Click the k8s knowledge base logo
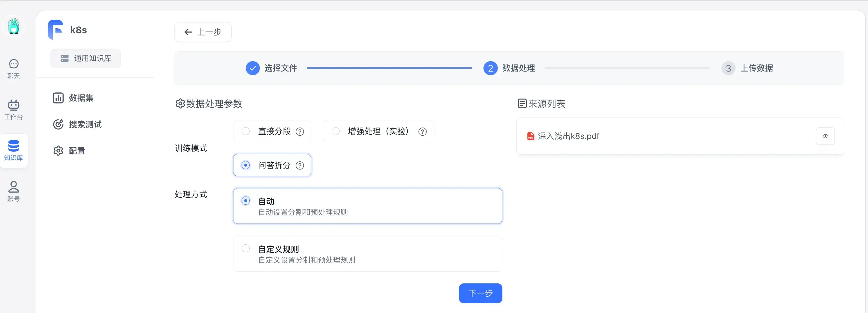The width and height of the screenshot is (868, 313). (56, 30)
